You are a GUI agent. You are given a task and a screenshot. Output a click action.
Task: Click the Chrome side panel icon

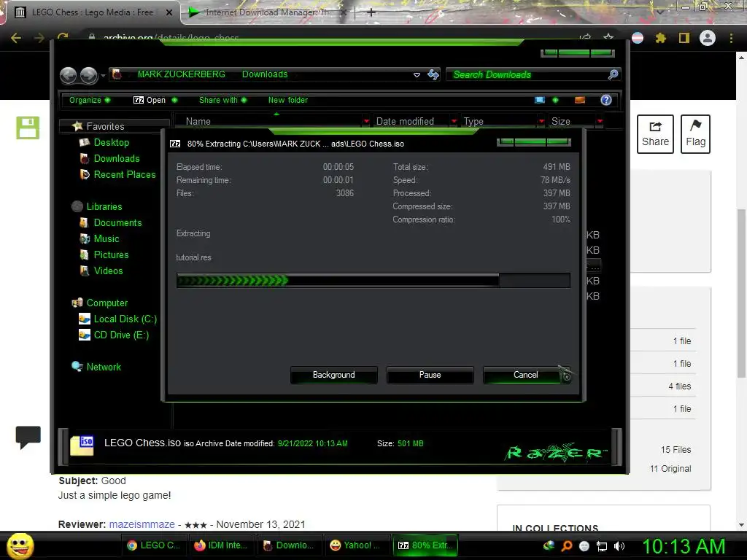point(684,38)
